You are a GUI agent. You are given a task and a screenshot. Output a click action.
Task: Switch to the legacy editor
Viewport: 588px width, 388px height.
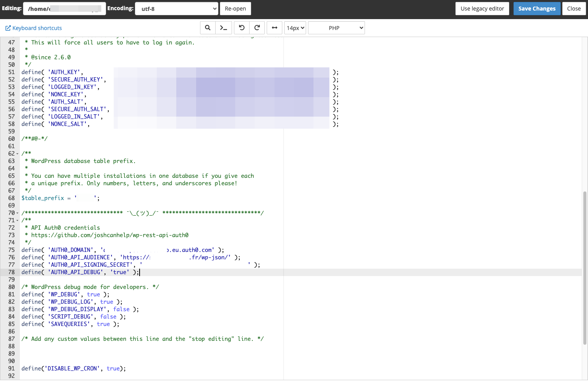482,9
